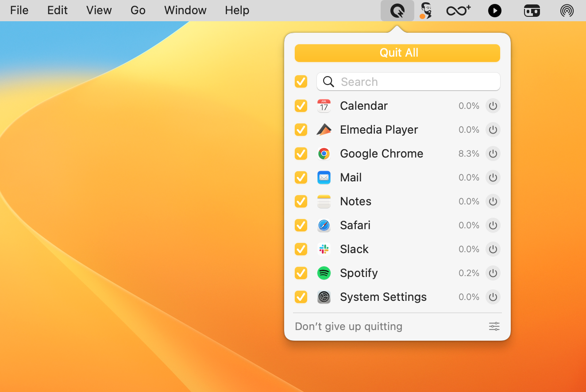Uncheck the Safari checkbox
Screen dimensions: 586x392
(301, 225)
